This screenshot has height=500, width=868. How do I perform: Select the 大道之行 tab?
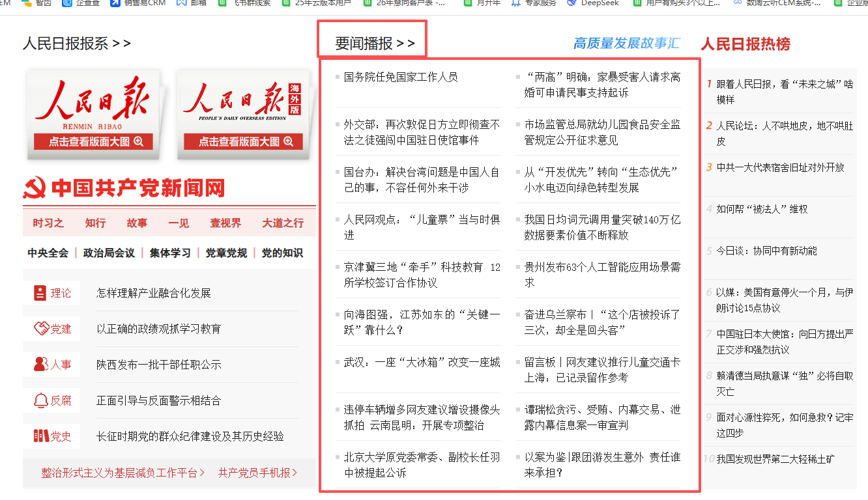click(283, 223)
